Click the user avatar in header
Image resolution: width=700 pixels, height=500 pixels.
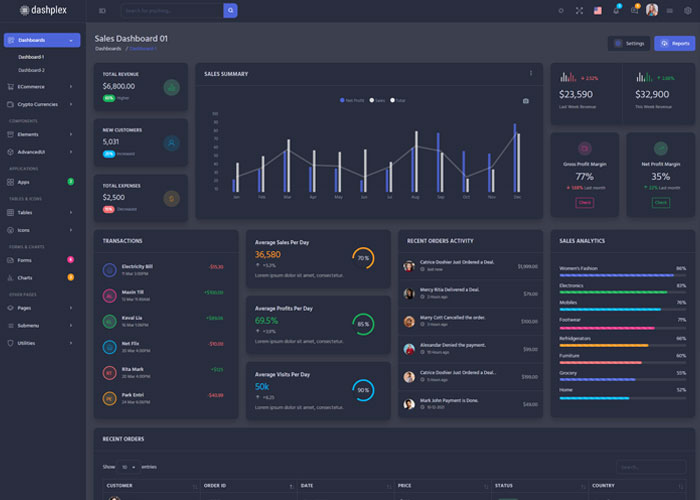coord(652,10)
